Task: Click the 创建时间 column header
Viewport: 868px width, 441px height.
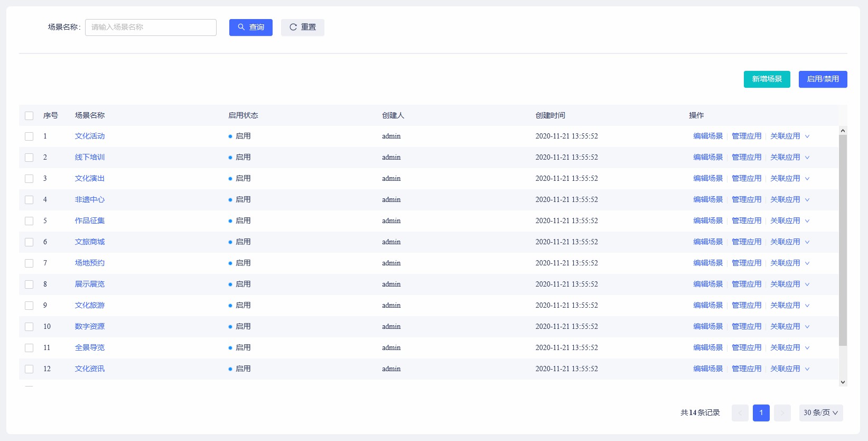Action: click(550, 115)
